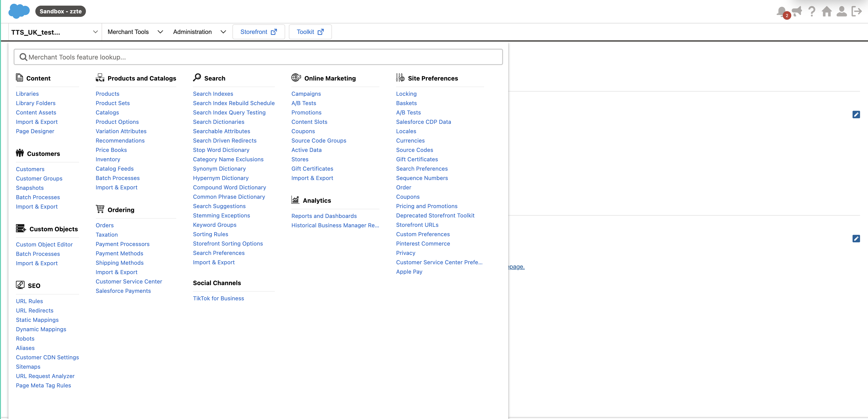868x419 pixels.
Task: Open Page Designer under Content
Action: (35, 131)
